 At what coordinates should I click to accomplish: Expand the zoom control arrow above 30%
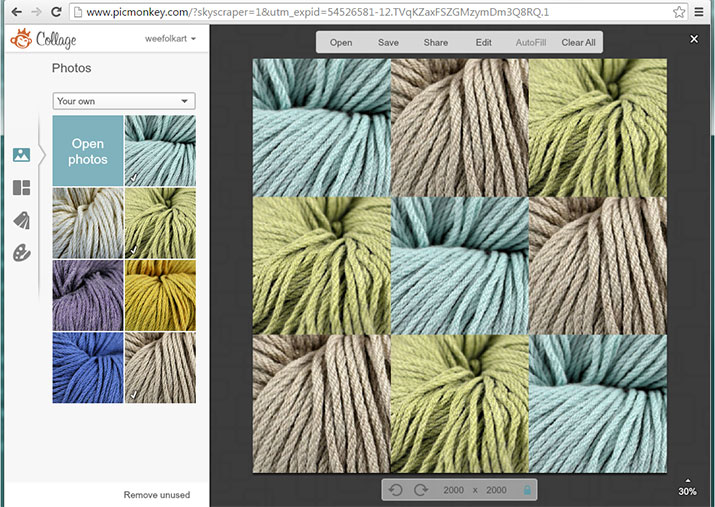click(x=688, y=481)
